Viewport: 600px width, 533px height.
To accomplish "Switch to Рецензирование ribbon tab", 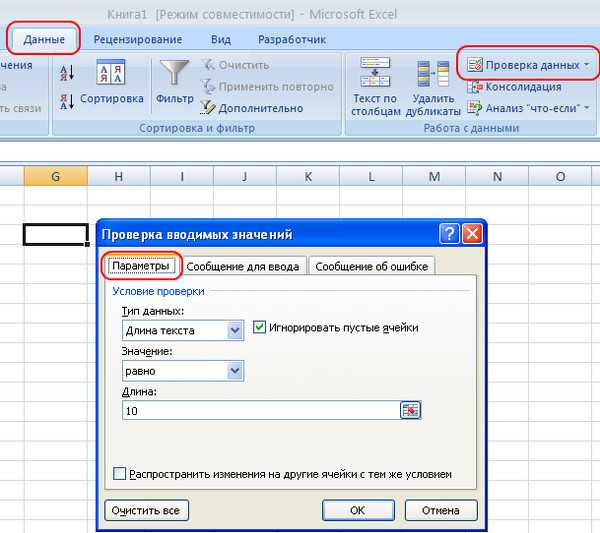I will click(138, 39).
